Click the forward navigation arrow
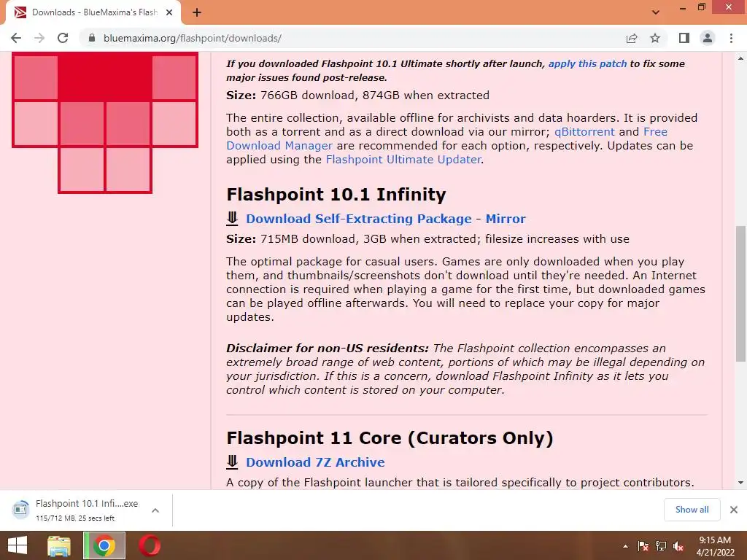This screenshot has height=560, width=747. pyautogui.click(x=39, y=38)
